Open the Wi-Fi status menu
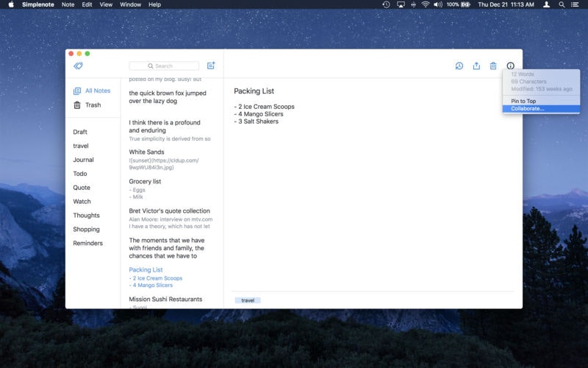 tap(426, 4)
